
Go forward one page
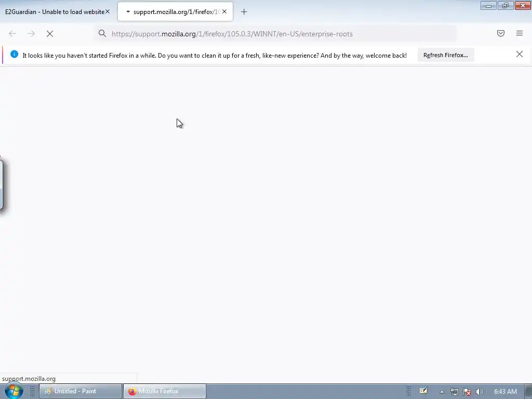point(31,34)
